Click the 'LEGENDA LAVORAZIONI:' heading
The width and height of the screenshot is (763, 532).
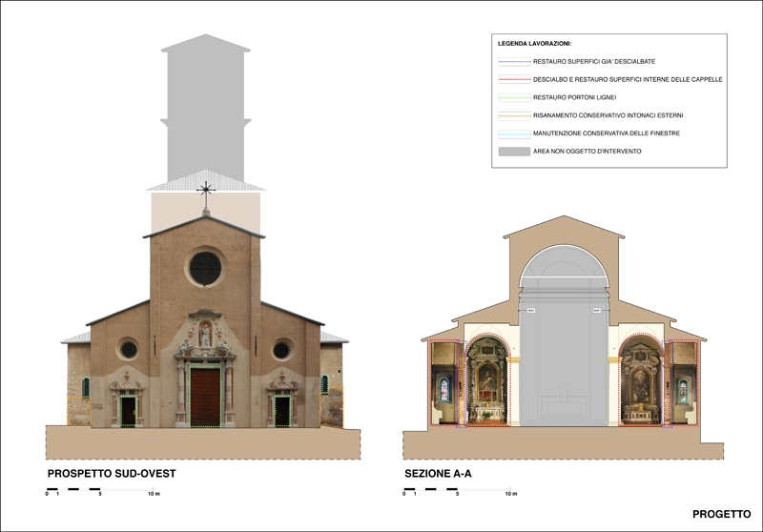click(542, 44)
